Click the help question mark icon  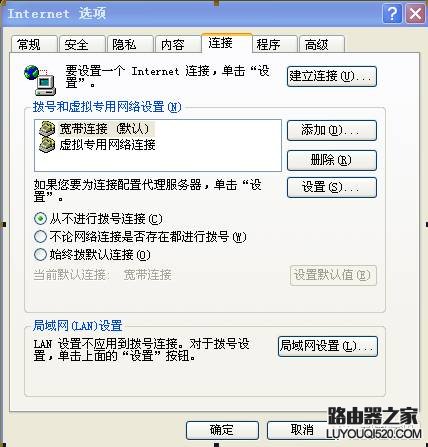point(392,14)
